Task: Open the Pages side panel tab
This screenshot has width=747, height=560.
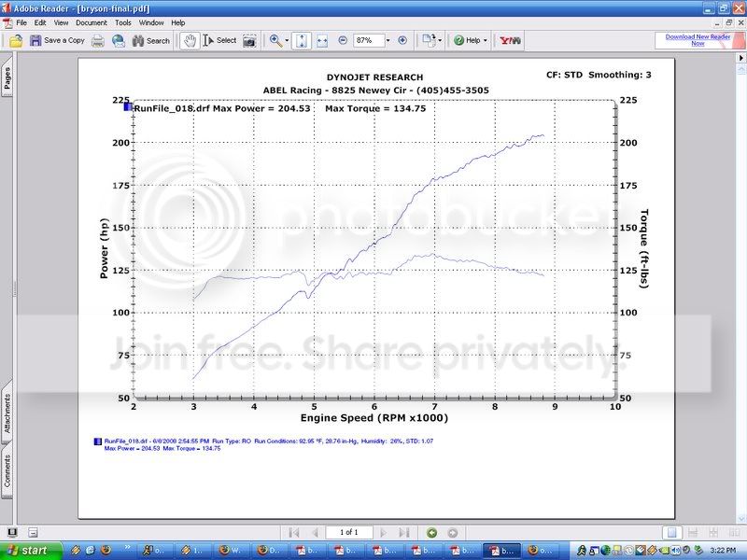Action: click(x=7, y=79)
